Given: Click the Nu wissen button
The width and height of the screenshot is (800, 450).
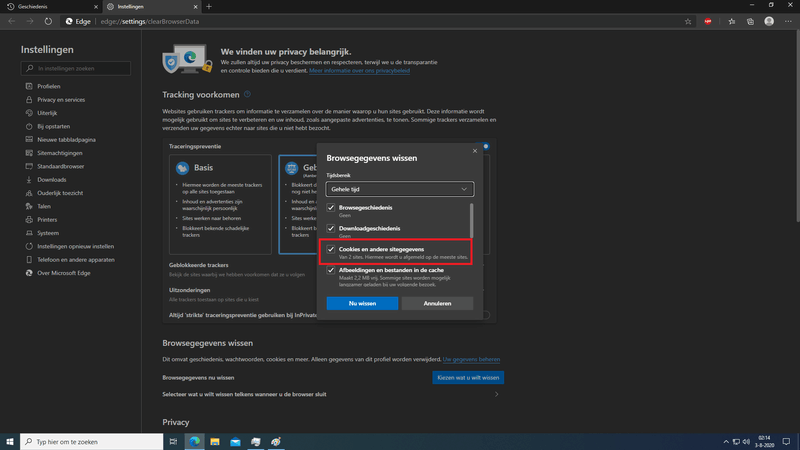Looking at the screenshot, I should point(362,304).
